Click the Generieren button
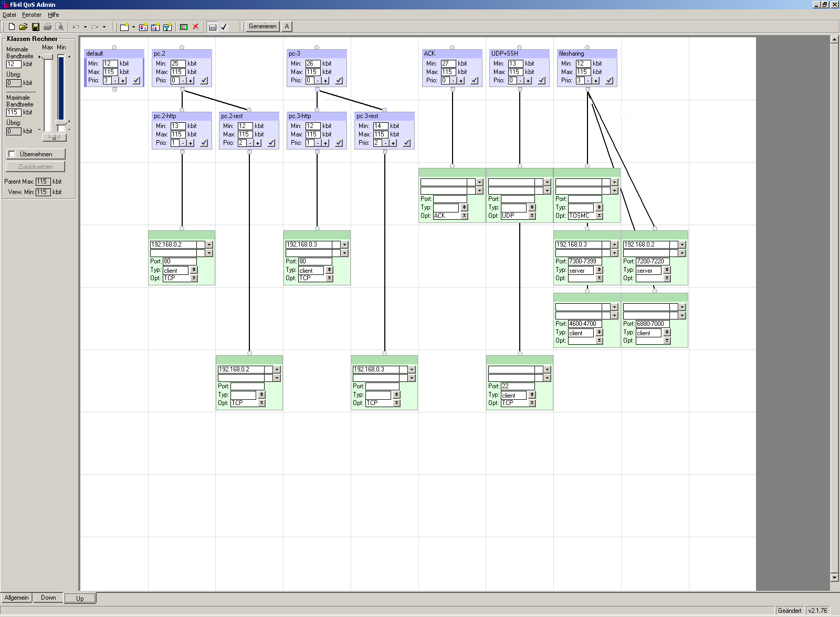Viewport: 840px width, 617px height. point(262,26)
